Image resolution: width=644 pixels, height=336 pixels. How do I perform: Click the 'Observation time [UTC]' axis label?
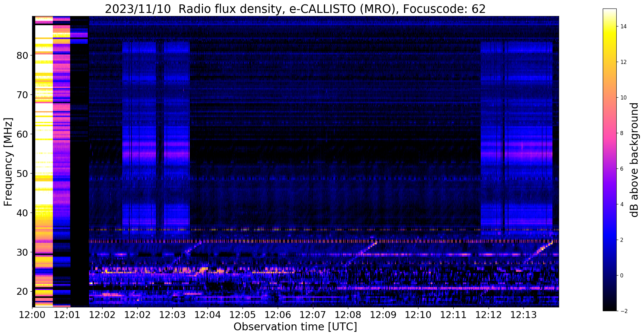point(295,327)
